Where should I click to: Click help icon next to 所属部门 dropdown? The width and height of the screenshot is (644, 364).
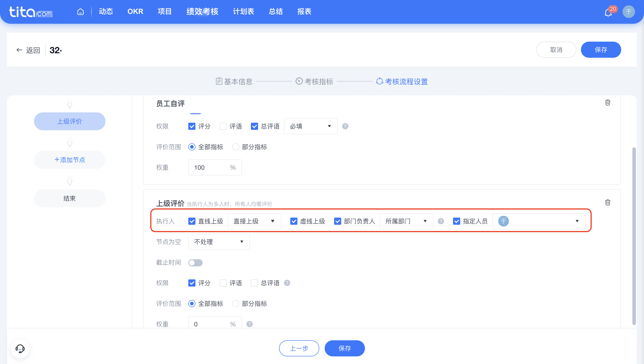[441, 221]
